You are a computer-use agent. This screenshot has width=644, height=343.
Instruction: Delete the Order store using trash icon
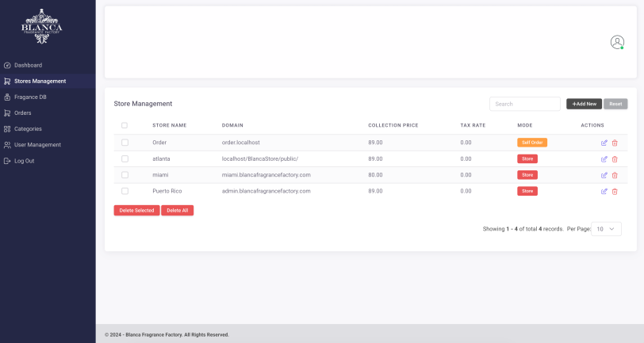pyautogui.click(x=615, y=143)
